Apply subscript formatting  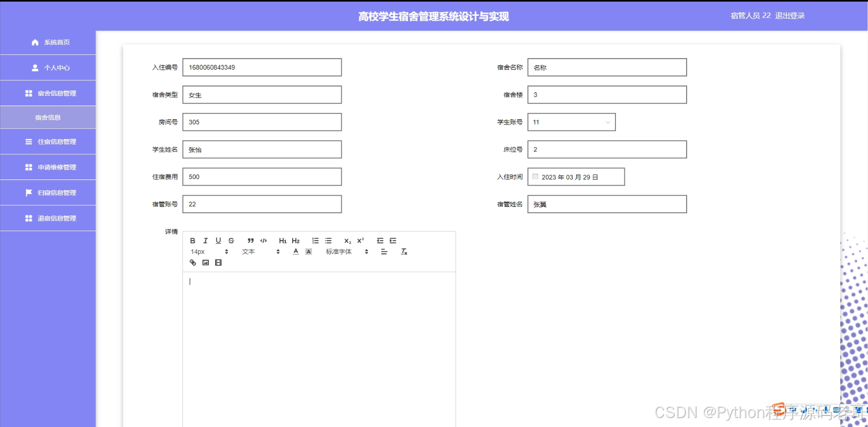348,241
